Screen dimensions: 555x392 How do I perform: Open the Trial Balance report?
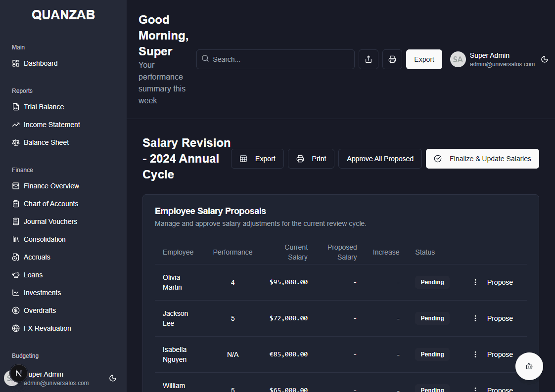pos(44,107)
